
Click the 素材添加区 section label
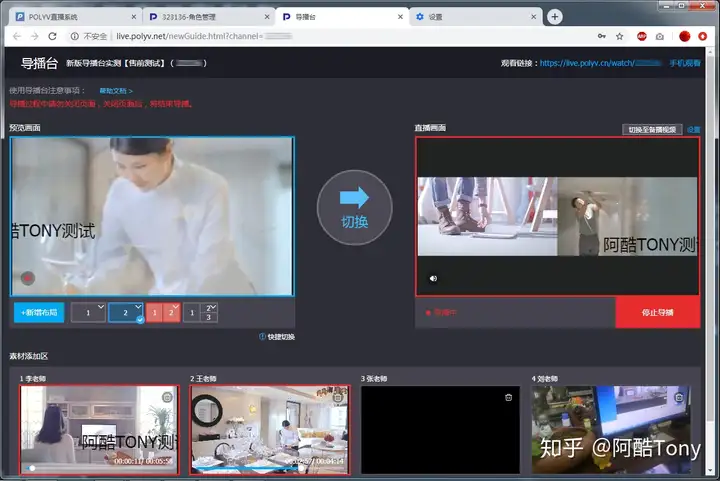click(28, 356)
